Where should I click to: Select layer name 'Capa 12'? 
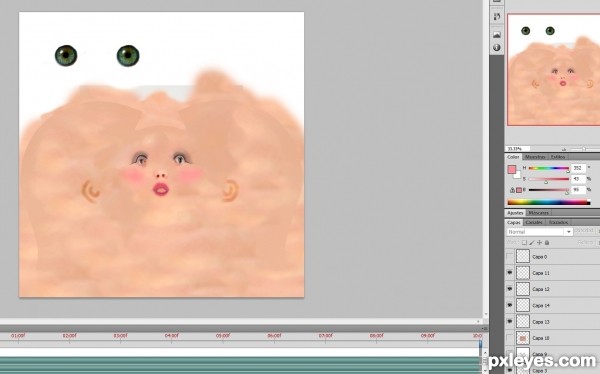[x=541, y=289]
